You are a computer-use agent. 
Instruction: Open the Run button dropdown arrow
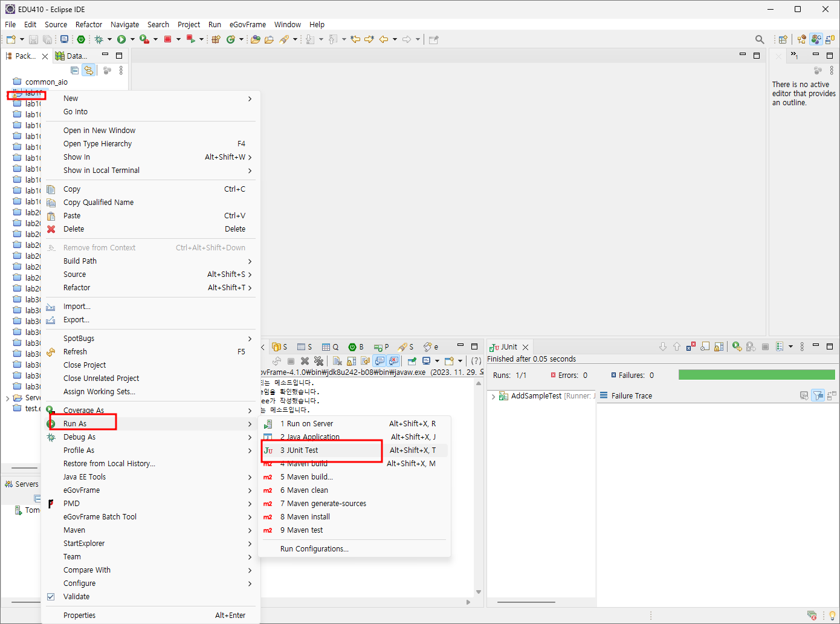point(132,39)
